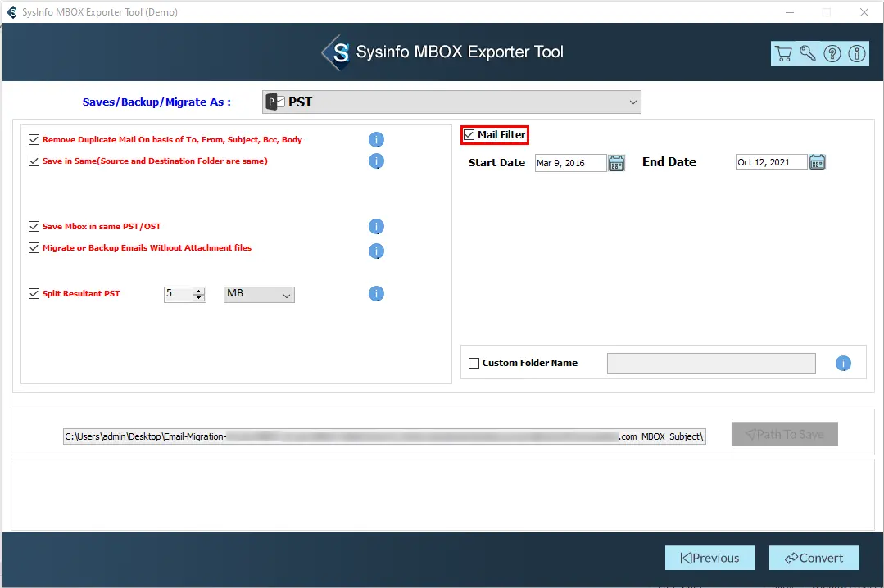
Task: Click the End Date field Oct 12, 2021
Action: (771, 162)
